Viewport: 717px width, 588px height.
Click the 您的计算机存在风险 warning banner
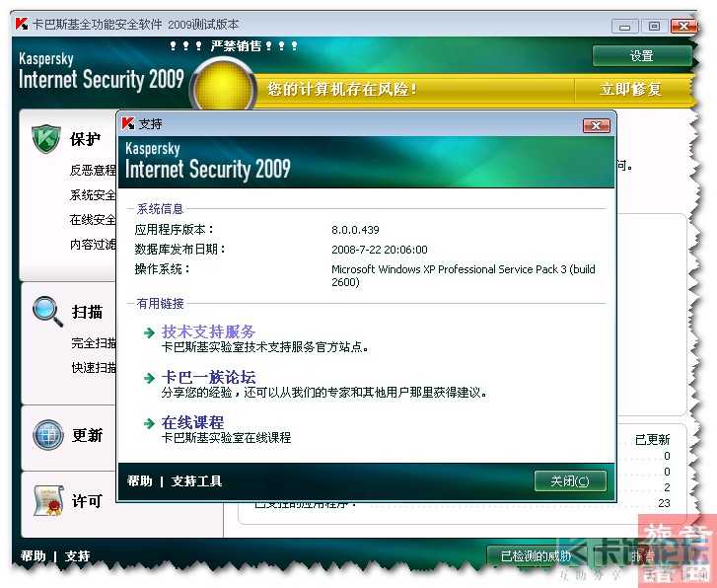pos(342,89)
